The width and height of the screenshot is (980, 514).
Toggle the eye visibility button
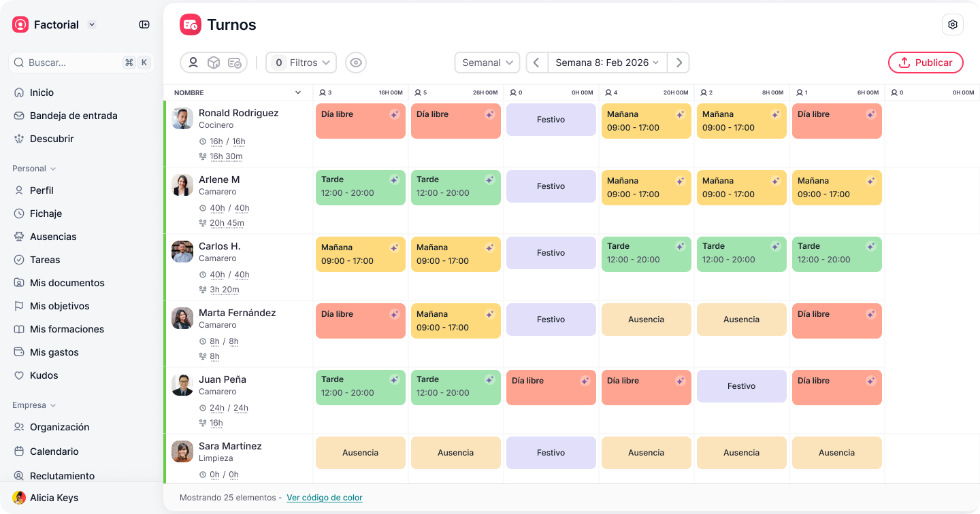(x=355, y=63)
